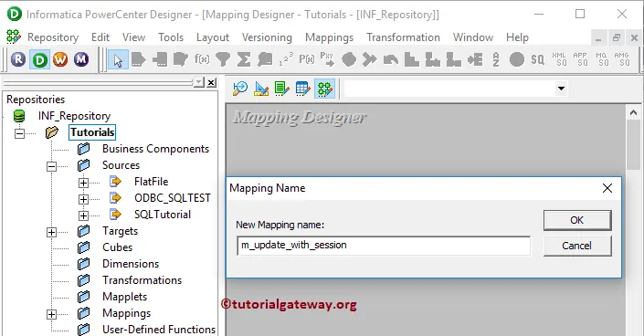Viewport: 644px width, 336px height.
Task: Click the workspace scroll up arrow
Action: pyautogui.click(x=633, y=112)
